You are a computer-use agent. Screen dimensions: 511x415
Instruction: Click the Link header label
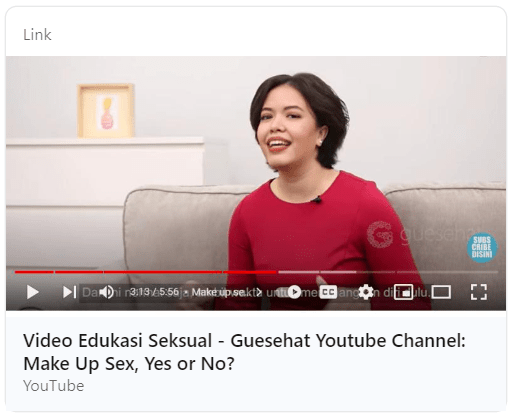click(x=37, y=35)
